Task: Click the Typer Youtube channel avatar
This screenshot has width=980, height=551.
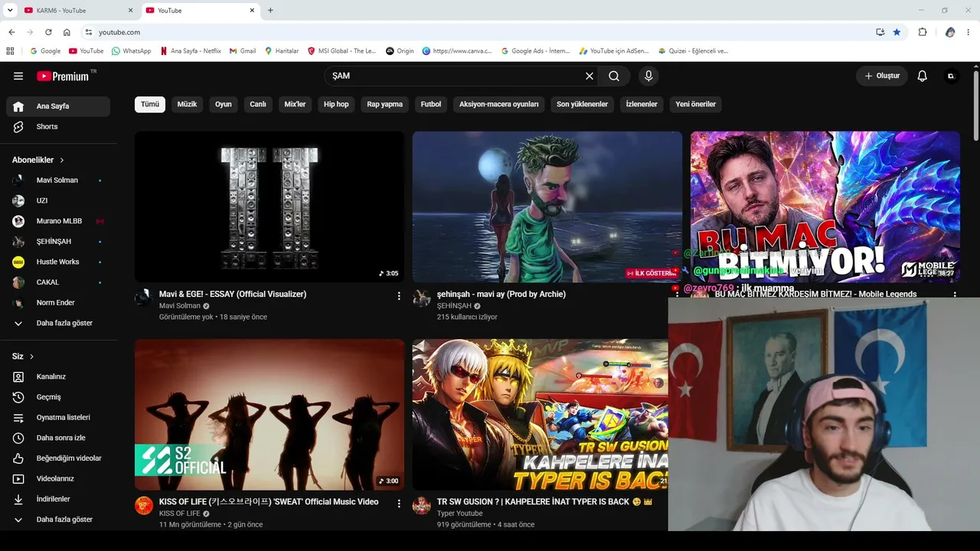Action: [422, 505]
